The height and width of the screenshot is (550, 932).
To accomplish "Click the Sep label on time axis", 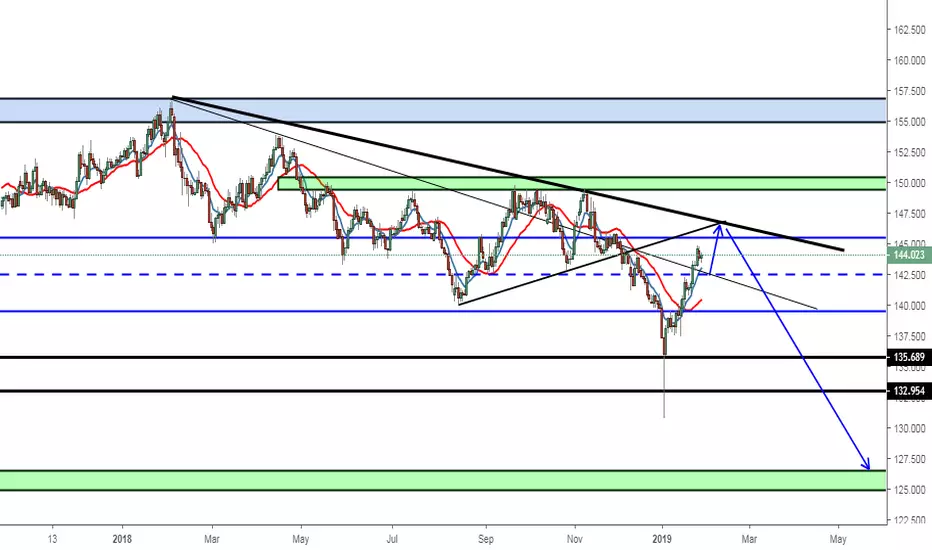I will coord(486,539).
